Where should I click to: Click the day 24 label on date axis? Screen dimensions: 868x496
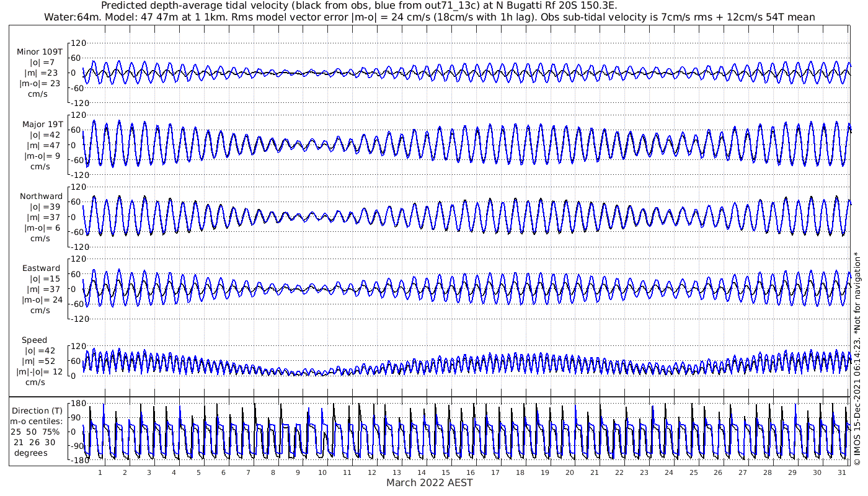tap(668, 472)
